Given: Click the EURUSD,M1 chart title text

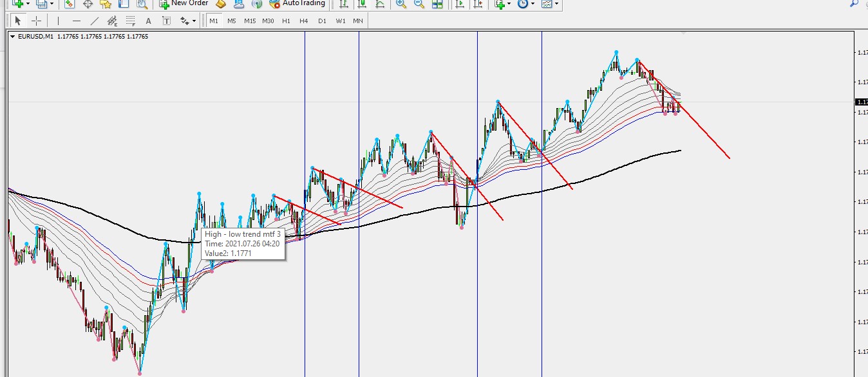Looking at the screenshot, I should click(36, 37).
